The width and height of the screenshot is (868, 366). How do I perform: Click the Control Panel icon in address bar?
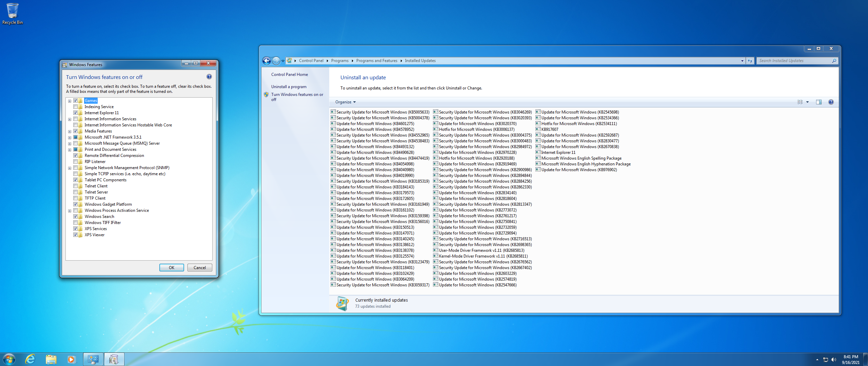point(289,61)
